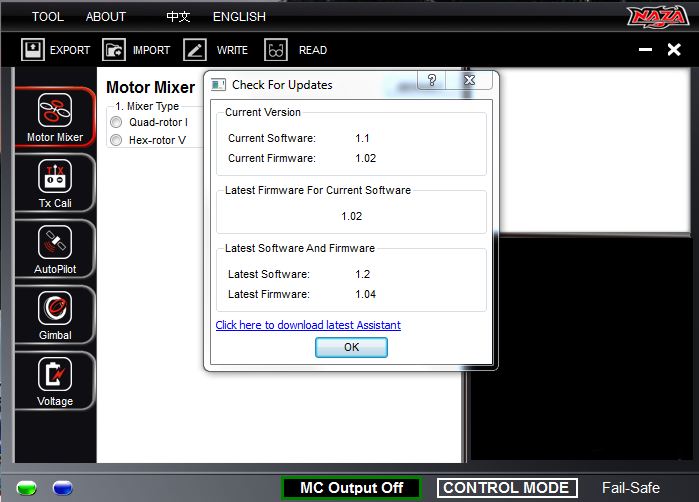Click the CONTROL MODE status box
This screenshot has width=699, height=502.
click(506, 488)
